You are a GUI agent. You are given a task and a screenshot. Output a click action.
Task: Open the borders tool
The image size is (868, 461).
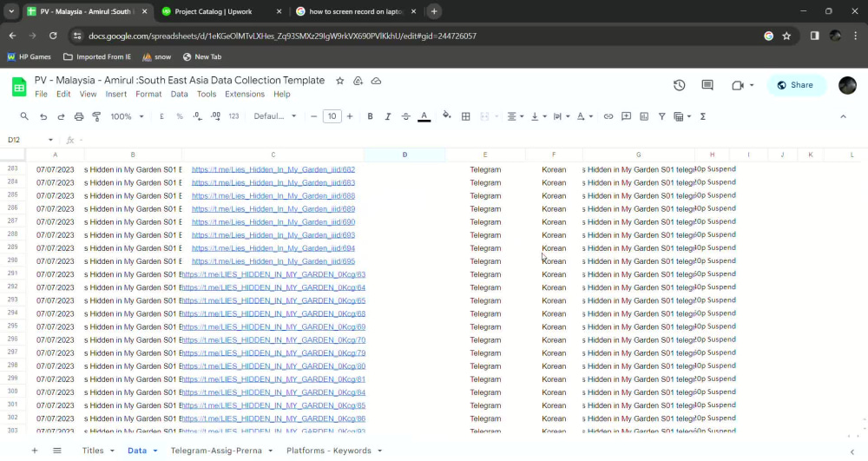click(465, 116)
